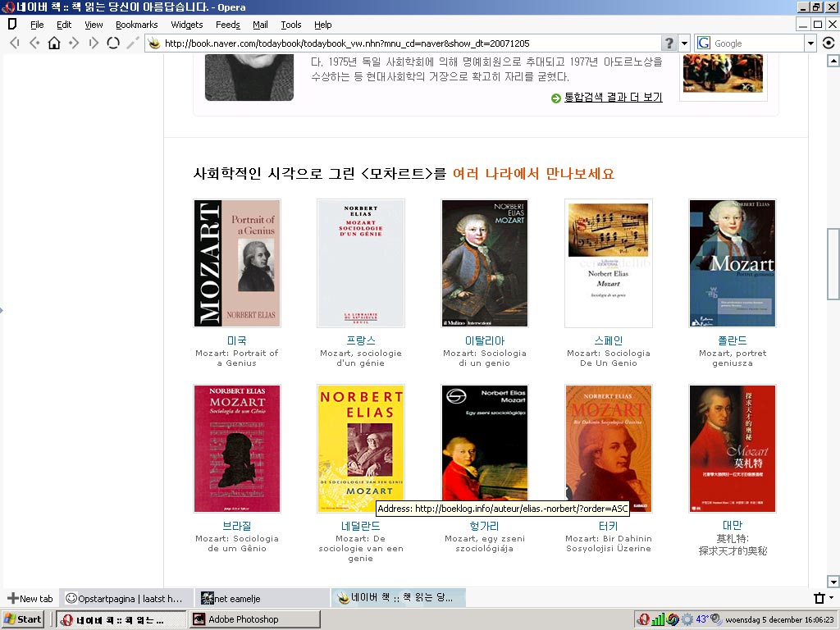Click the 43° weather tray icon
Image resolution: width=840 pixels, height=630 pixels.
coord(702,619)
